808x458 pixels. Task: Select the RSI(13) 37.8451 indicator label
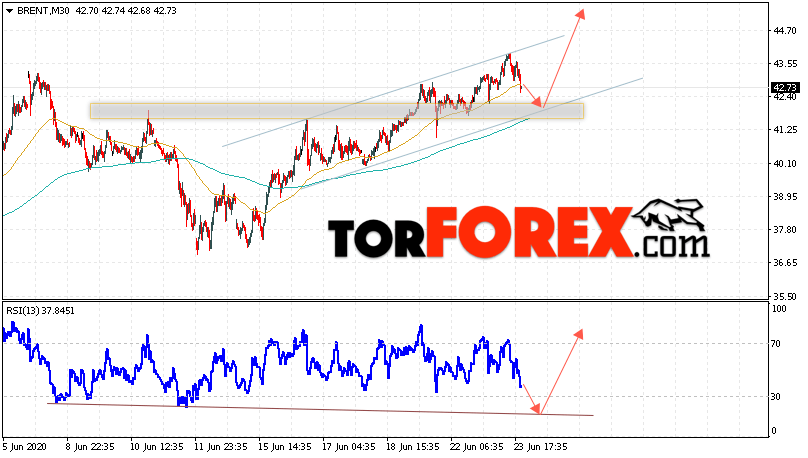pyautogui.click(x=40, y=311)
